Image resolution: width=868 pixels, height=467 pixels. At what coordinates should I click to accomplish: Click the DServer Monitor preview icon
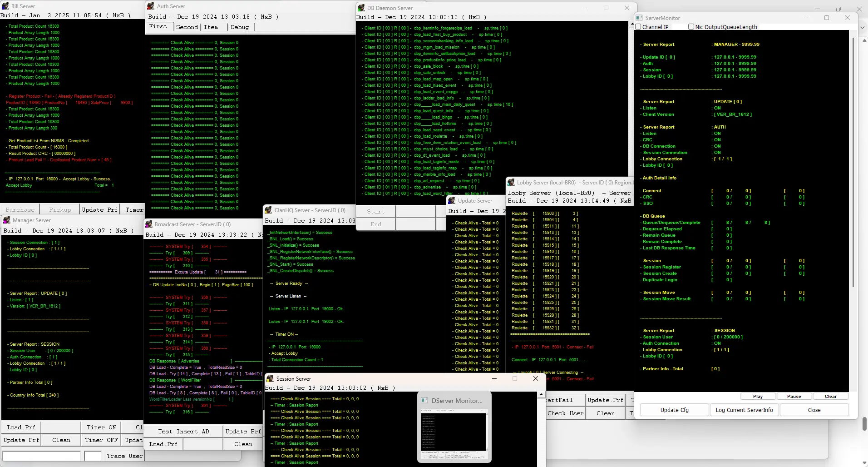(x=425, y=401)
